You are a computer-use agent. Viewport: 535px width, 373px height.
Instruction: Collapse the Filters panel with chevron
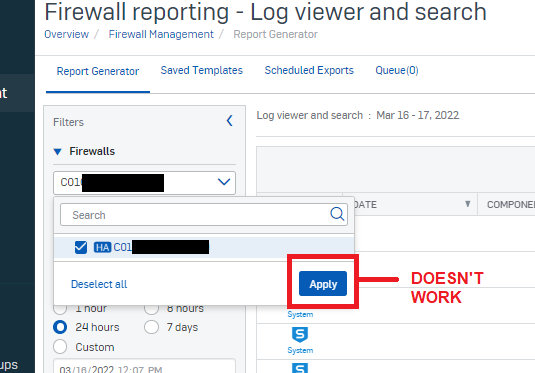coord(230,120)
